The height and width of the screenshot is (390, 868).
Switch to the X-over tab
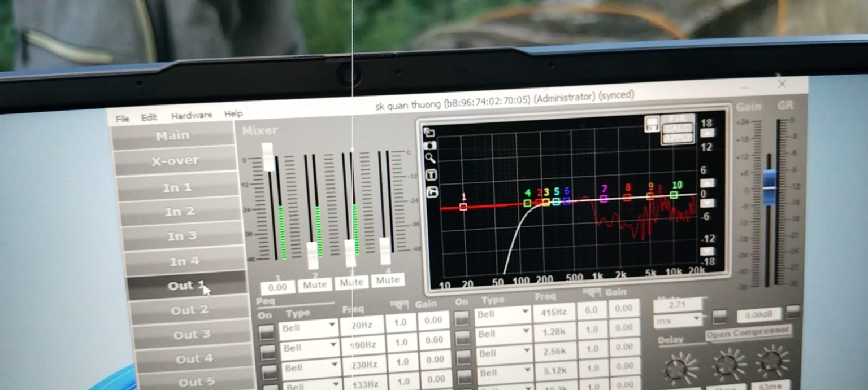175,161
